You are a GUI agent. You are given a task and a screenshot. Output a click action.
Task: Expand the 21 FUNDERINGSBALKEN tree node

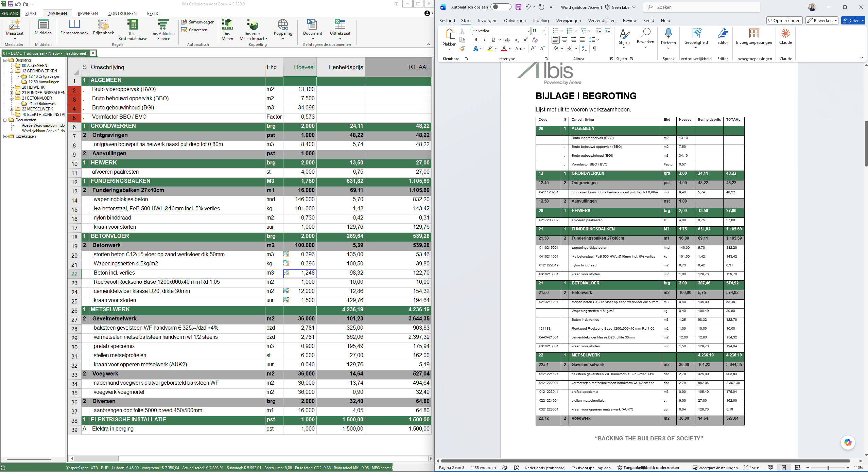click(11, 93)
